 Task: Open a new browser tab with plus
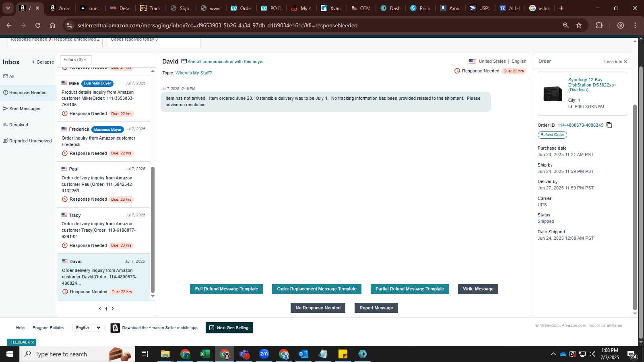click(x=561, y=8)
